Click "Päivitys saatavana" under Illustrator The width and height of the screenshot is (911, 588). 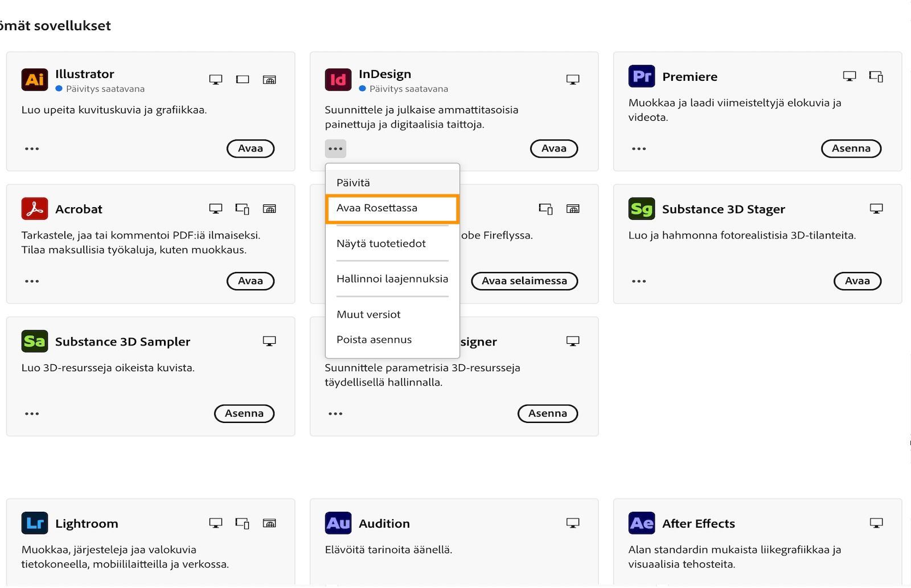pos(105,89)
